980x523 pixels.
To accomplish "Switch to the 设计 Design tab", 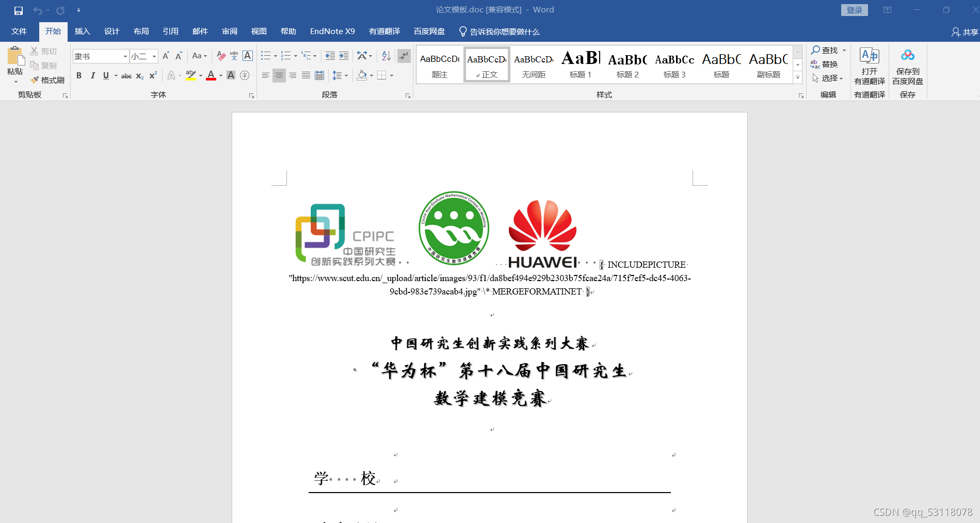I will coord(112,32).
